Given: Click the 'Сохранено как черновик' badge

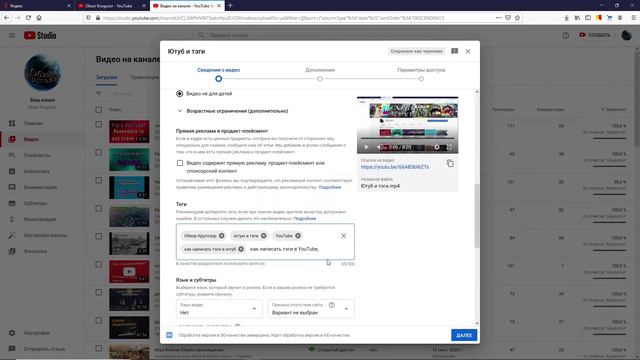Looking at the screenshot, I should pos(416,51).
